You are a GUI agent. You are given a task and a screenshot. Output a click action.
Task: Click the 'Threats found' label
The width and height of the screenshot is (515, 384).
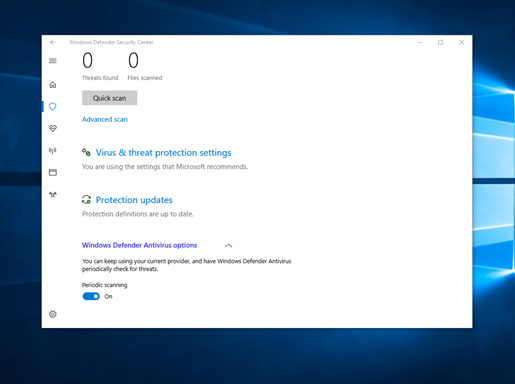(100, 78)
